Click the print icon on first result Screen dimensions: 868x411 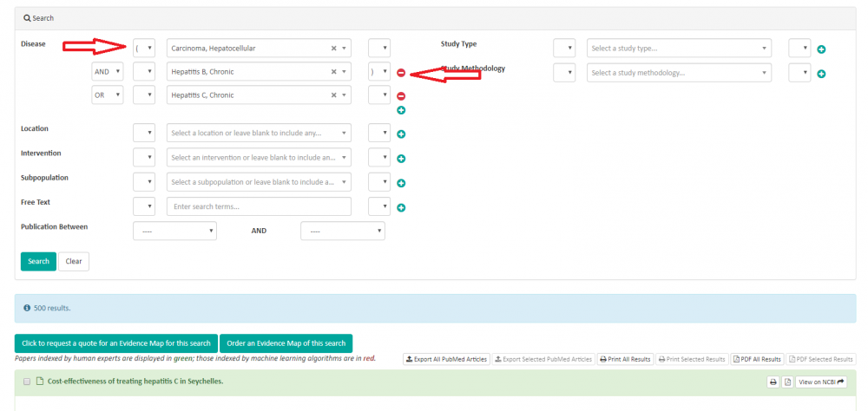click(773, 382)
